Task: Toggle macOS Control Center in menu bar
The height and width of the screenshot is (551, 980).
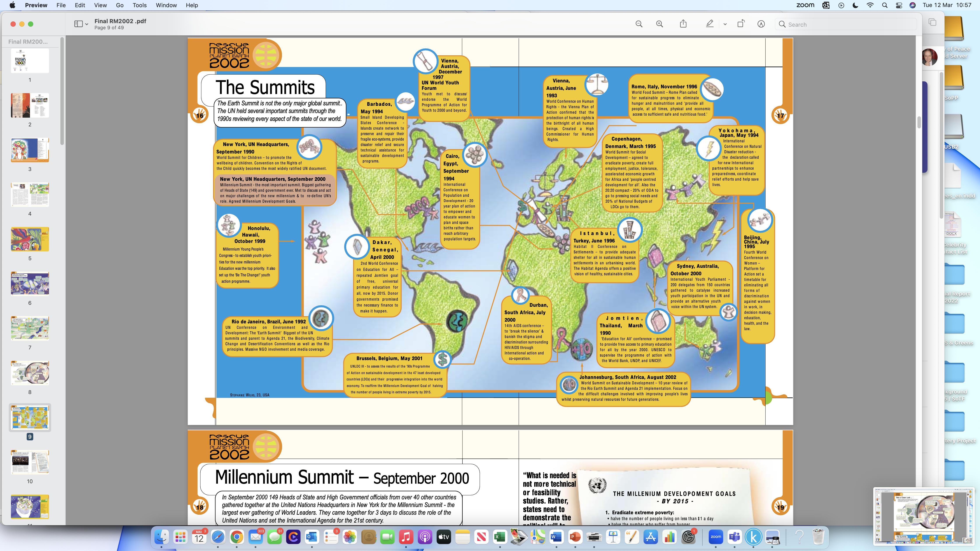Action: coord(899,5)
